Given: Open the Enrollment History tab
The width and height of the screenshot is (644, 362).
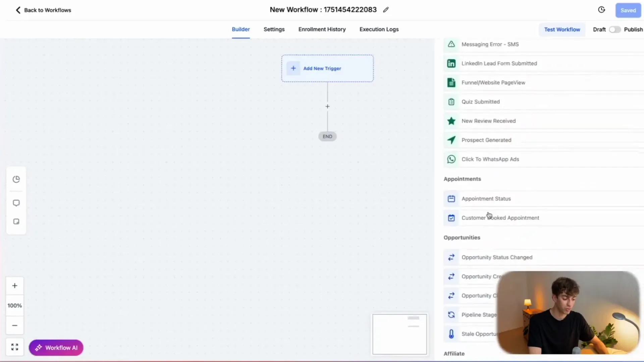Looking at the screenshot, I should pyautogui.click(x=322, y=29).
